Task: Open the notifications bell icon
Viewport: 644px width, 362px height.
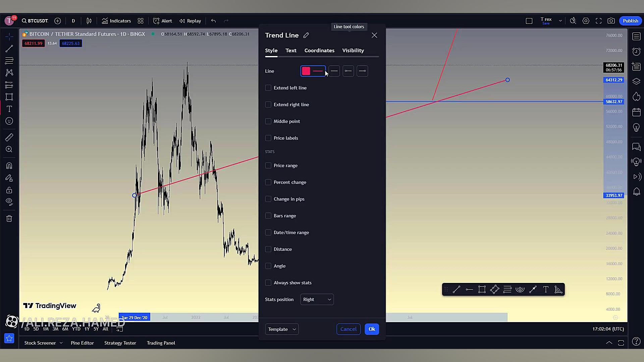Action: point(636,191)
